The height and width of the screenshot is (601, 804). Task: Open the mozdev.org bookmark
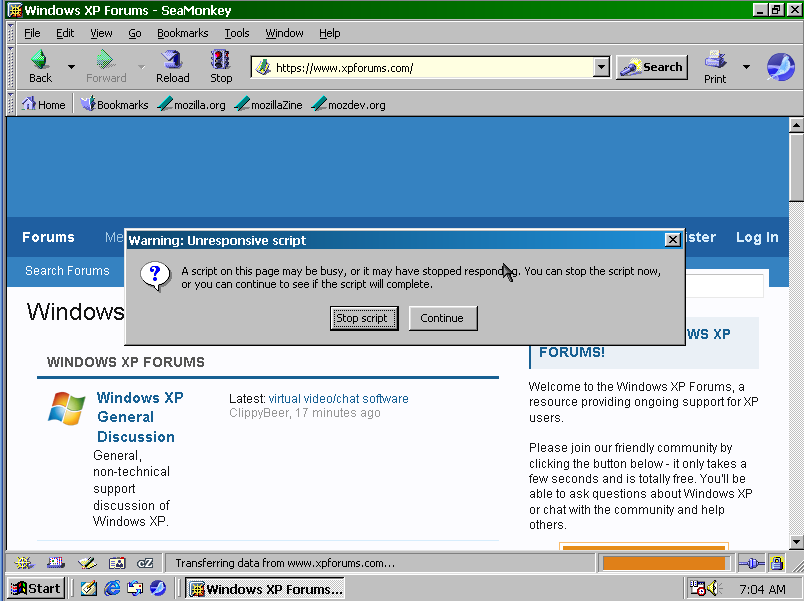(x=349, y=105)
